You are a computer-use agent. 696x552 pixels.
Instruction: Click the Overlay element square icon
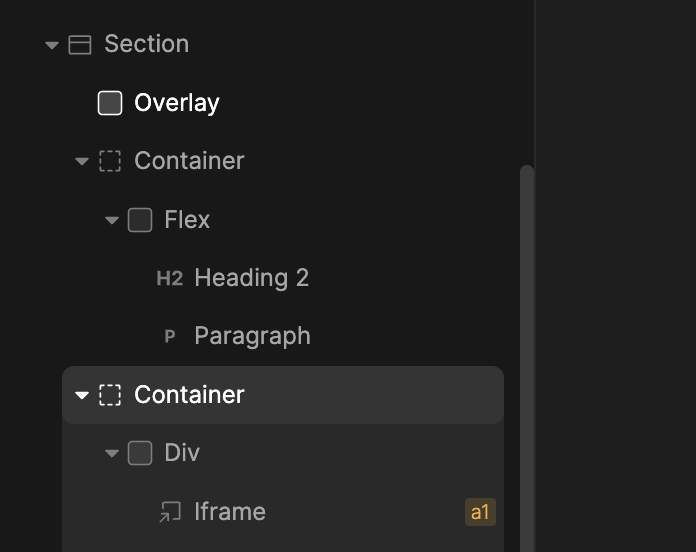point(110,103)
